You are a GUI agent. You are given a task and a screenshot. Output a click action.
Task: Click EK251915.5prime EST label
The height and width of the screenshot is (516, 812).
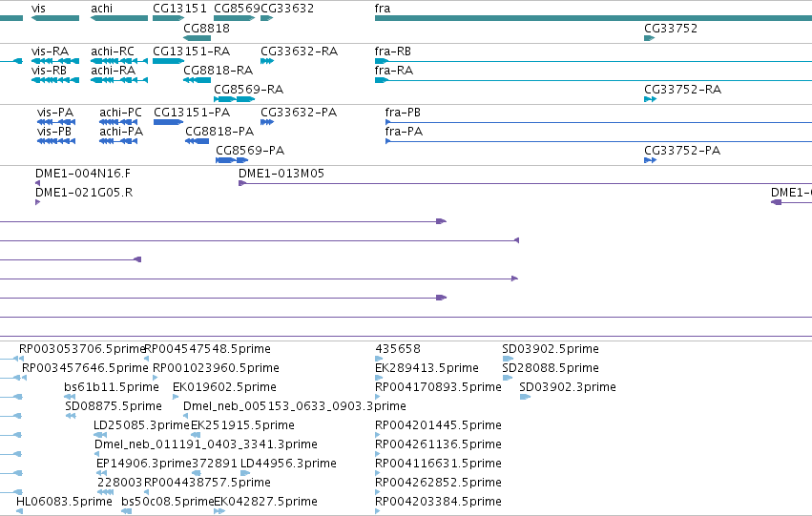coord(243,424)
